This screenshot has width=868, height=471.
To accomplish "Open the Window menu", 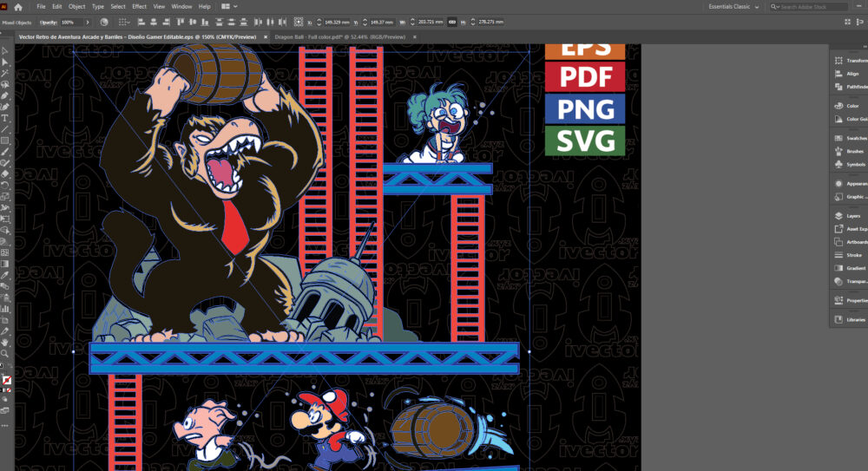I will point(181,7).
